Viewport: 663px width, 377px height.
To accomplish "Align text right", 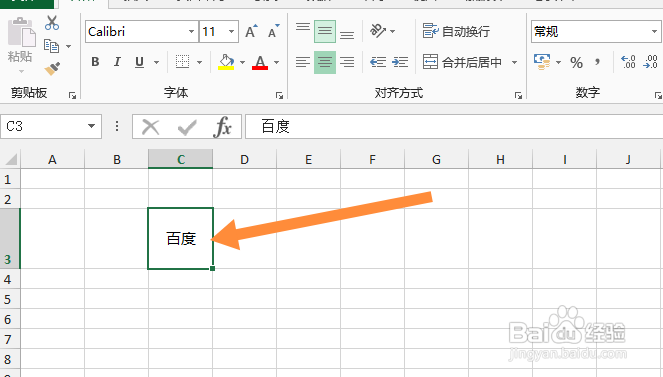I will (x=347, y=62).
